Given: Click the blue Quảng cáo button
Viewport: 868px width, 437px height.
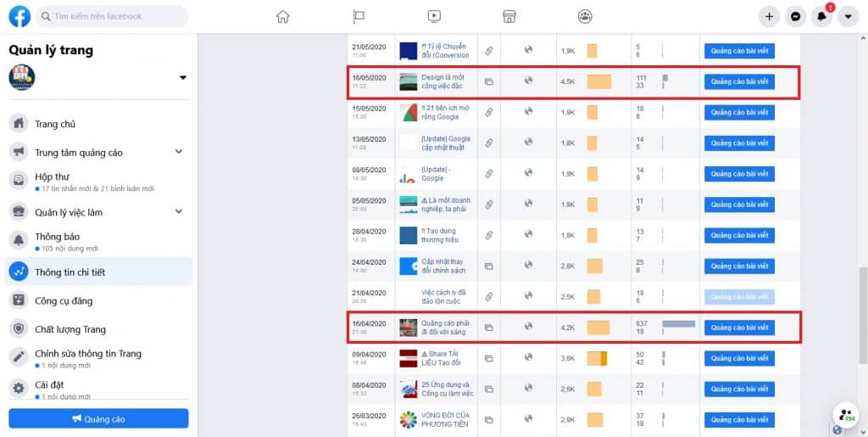Looking at the screenshot, I should tap(98, 418).
